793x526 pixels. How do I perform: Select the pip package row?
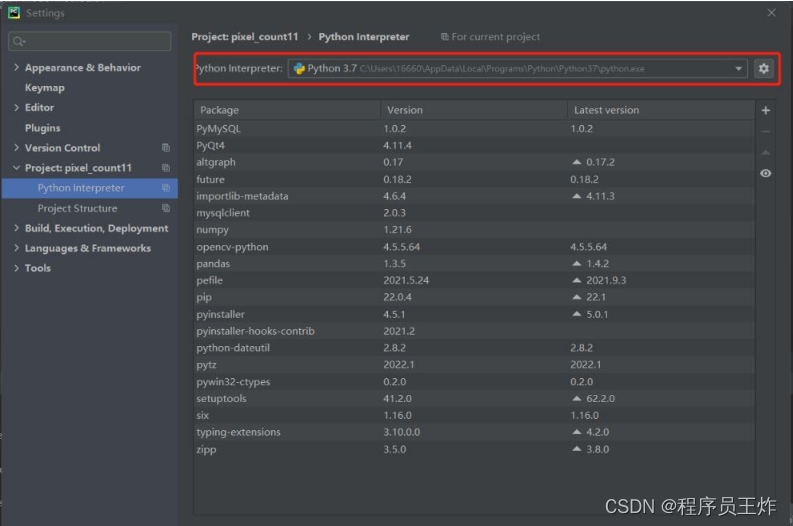pyautogui.click(x=474, y=297)
